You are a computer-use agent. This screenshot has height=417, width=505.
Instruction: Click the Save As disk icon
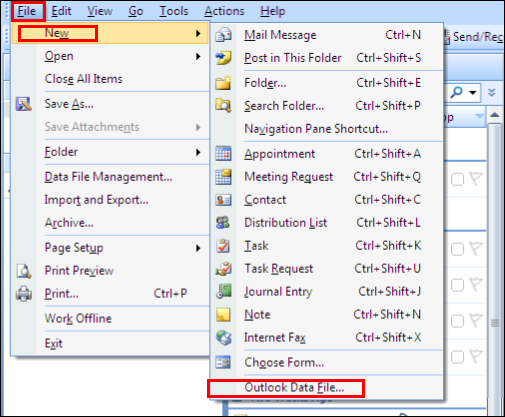point(24,104)
